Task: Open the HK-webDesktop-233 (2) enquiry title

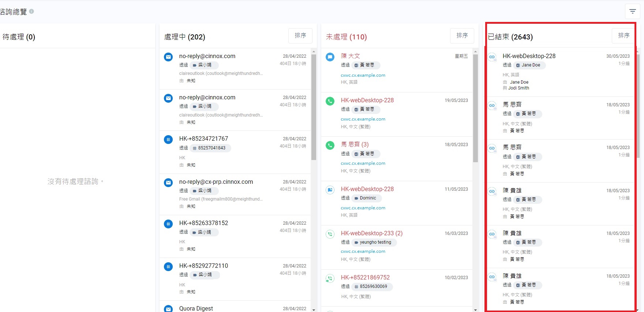Action: click(x=372, y=233)
